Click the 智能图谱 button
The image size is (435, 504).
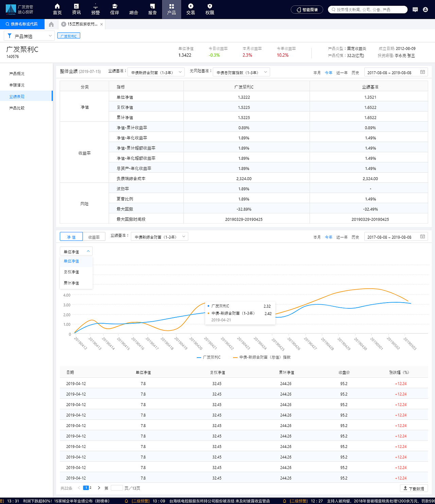pyautogui.click(x=307, y=10)
